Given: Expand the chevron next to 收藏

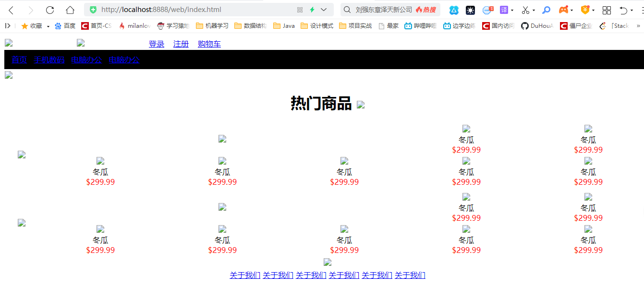Looking at the screenshot, I should (x=48, y=26).
